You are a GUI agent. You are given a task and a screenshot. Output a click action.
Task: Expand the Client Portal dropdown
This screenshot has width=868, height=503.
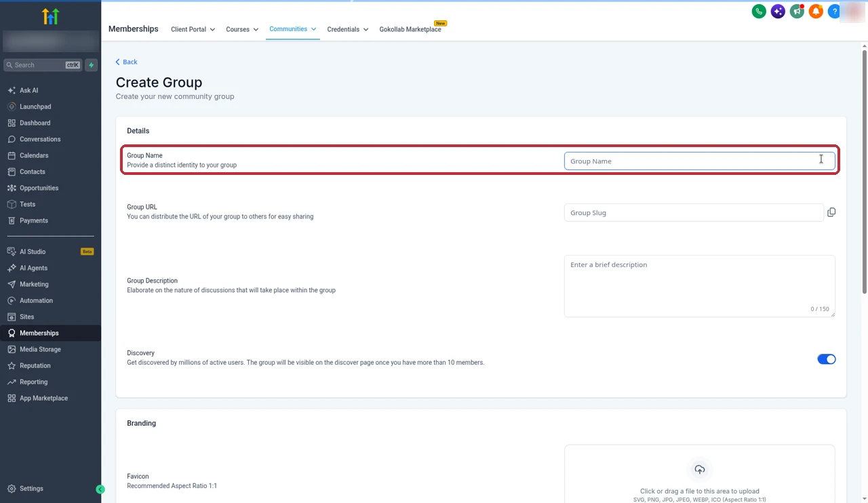click(x=193, y=29)
